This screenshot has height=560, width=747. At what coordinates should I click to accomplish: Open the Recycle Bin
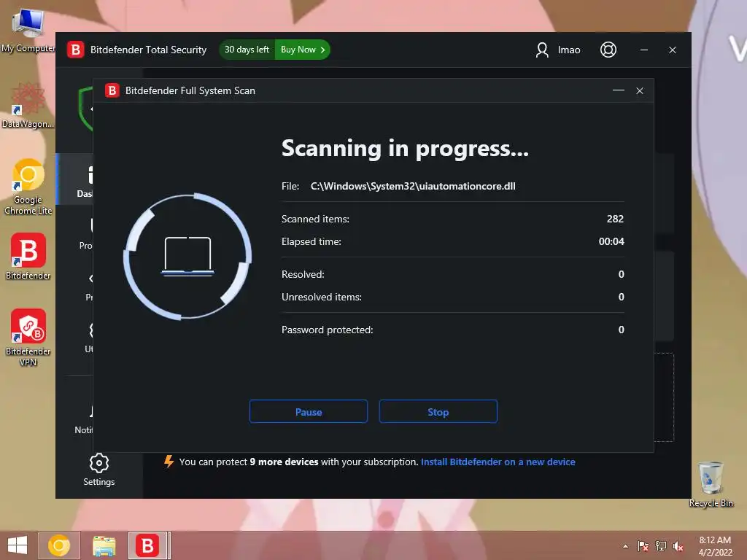coord(711,484)
